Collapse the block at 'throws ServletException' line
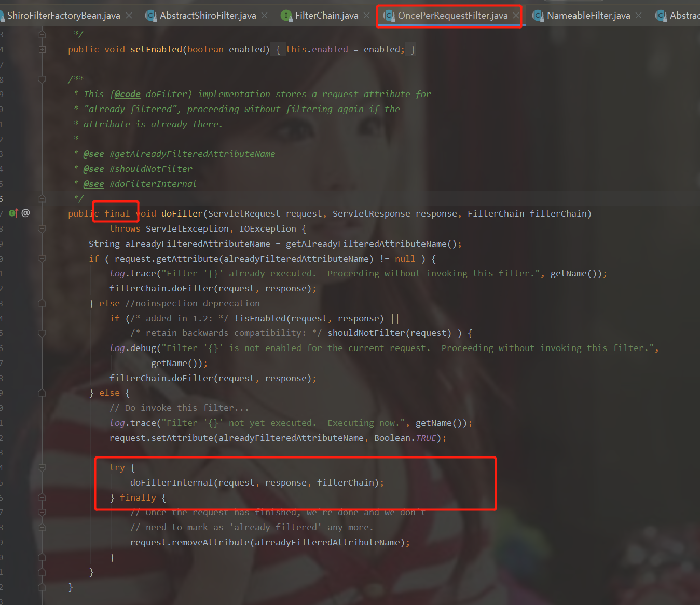The height and width of the screenshot is (605, 700). point(42,228)
